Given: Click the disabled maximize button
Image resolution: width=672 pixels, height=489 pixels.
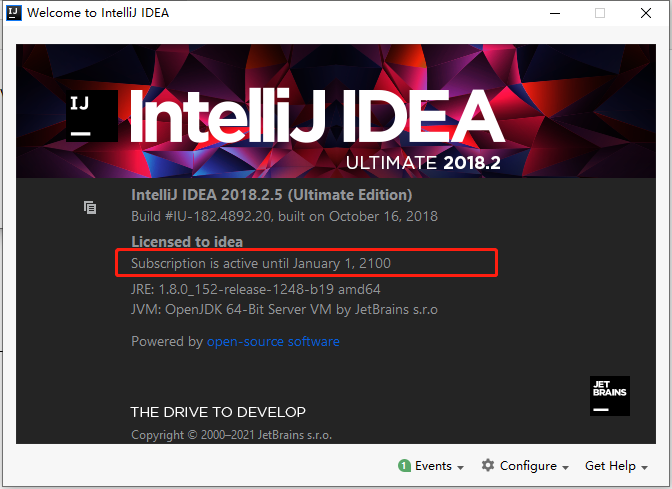Looking at the screenshot, I should click(600, 13).
